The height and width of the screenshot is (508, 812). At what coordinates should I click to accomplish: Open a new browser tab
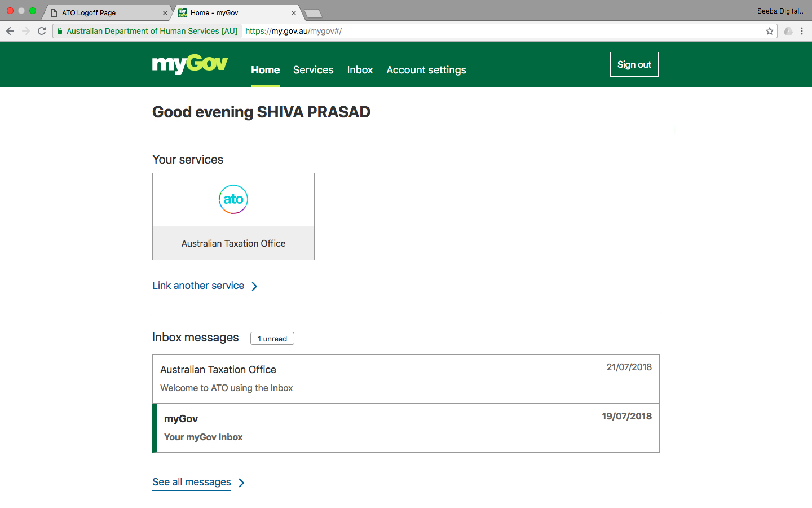[x=312, y=14]
